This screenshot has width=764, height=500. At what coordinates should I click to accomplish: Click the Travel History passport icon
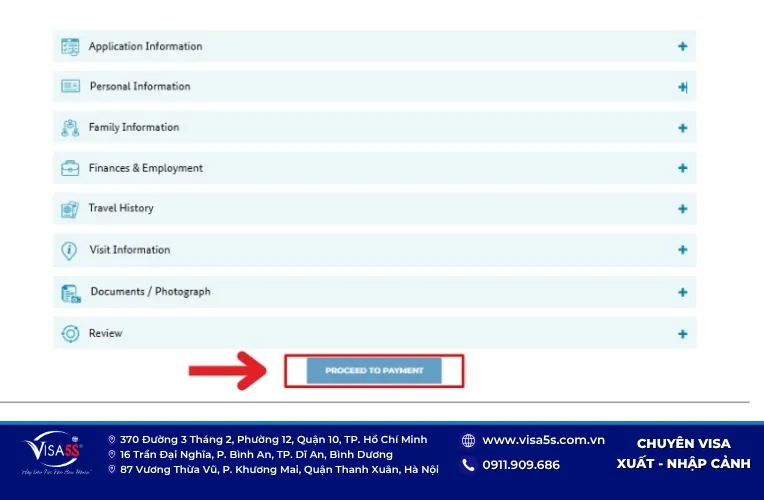pyautogui.click(x=70, y=210)
